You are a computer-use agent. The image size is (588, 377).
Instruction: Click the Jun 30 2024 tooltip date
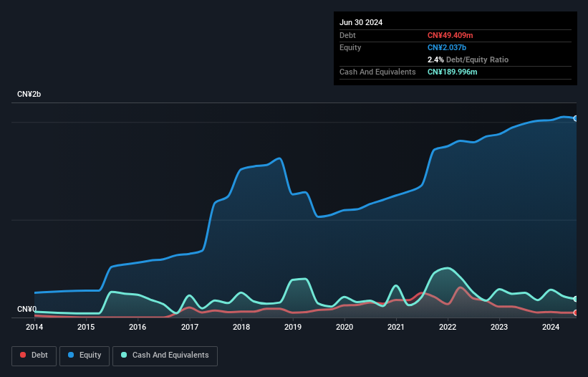[361, 22]
